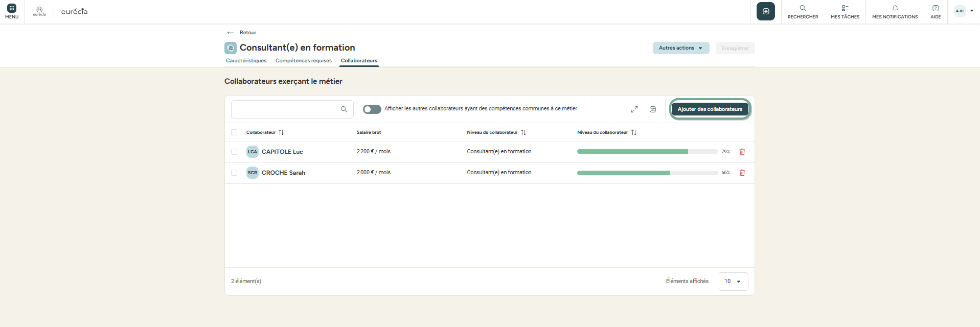Select all collaborators with header checkbox

pyautogui.click(x=234, y=132)
